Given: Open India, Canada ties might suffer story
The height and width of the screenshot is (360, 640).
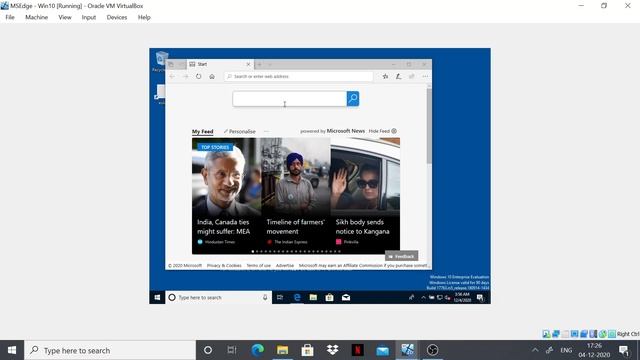Looking at the screenshot, I should (226, 196).
